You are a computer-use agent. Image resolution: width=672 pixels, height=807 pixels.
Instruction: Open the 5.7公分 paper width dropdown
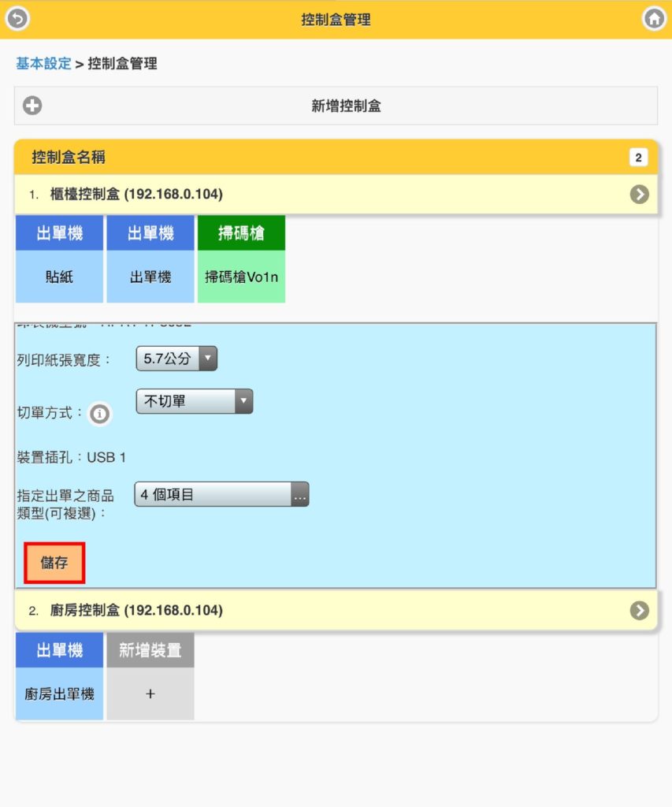tap(176, 359)
